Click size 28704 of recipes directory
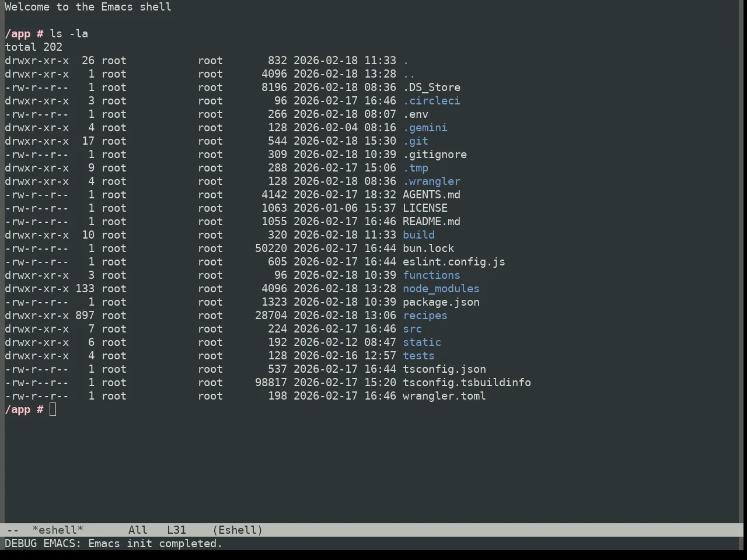The width and height of the screenshot is (747, 560). tap(271, 316)
